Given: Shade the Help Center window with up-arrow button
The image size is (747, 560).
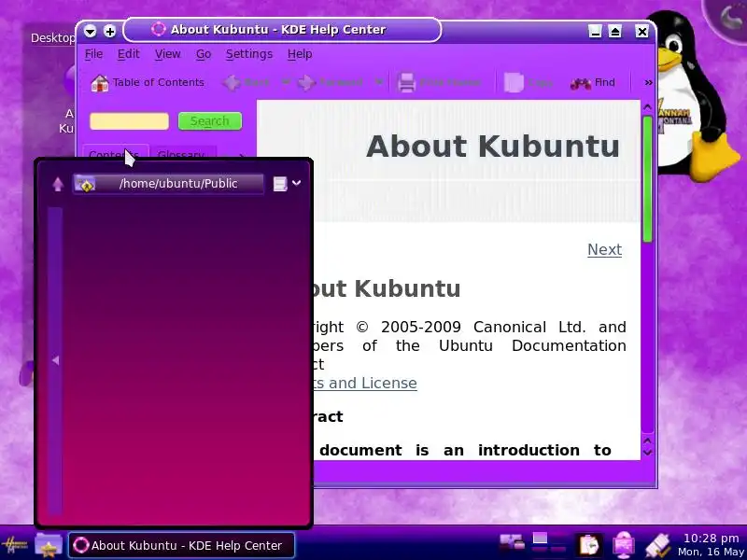Looking at the screenshot, I should (x=615, y=32).
